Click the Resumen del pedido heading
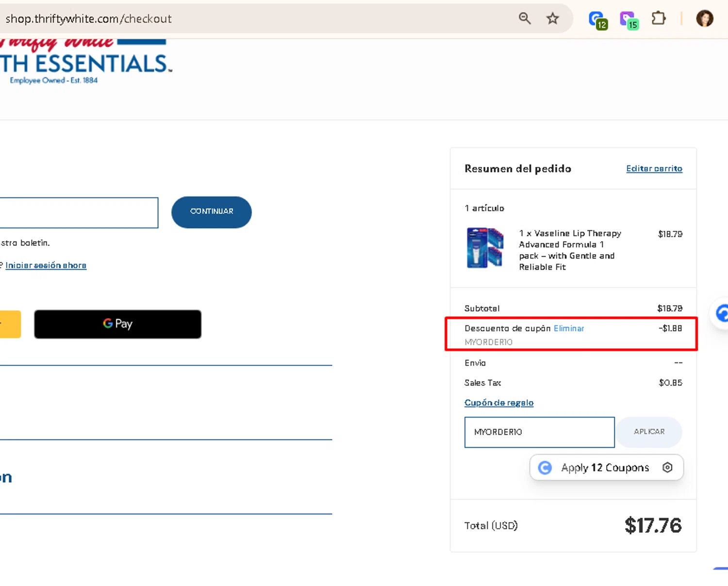Image resolution: width=728 pixels, height=586 pixels. point(518,168)
